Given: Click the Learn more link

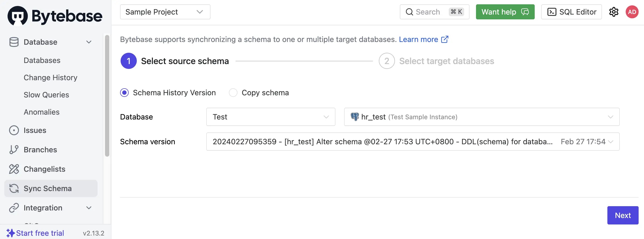Looking at the screenshot, I should pos(419,39).
